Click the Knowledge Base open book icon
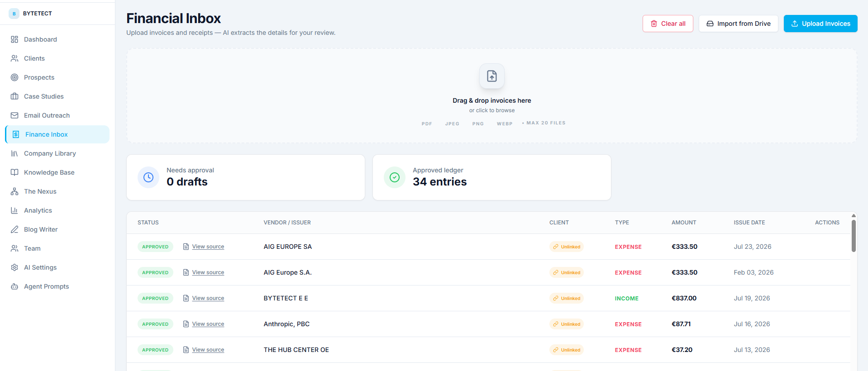This screenshot has height=371, width=868. pos(14,172)
